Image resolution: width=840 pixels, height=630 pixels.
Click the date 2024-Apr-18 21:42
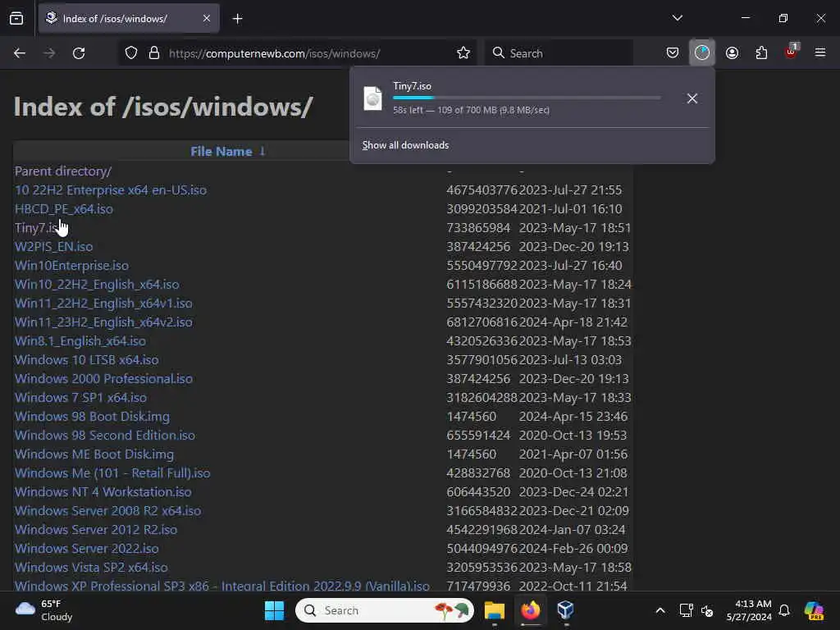tap(573, 322)
